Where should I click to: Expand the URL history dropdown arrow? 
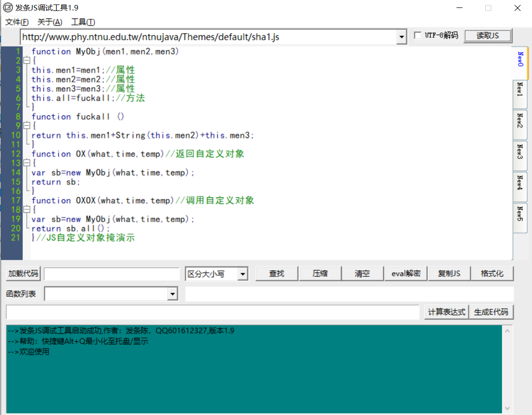[401, 37]
